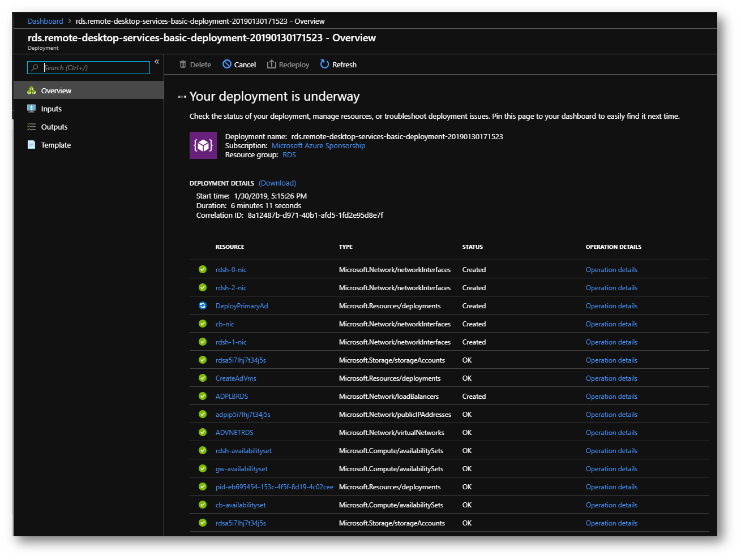View Operation details for DeployPrimaryAd

[x=611, y=306]
